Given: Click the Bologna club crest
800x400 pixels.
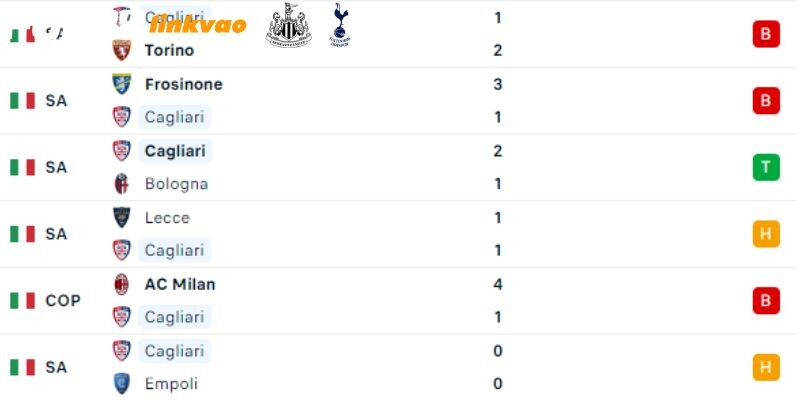Looking at the screenshot, I should point(121,184).
